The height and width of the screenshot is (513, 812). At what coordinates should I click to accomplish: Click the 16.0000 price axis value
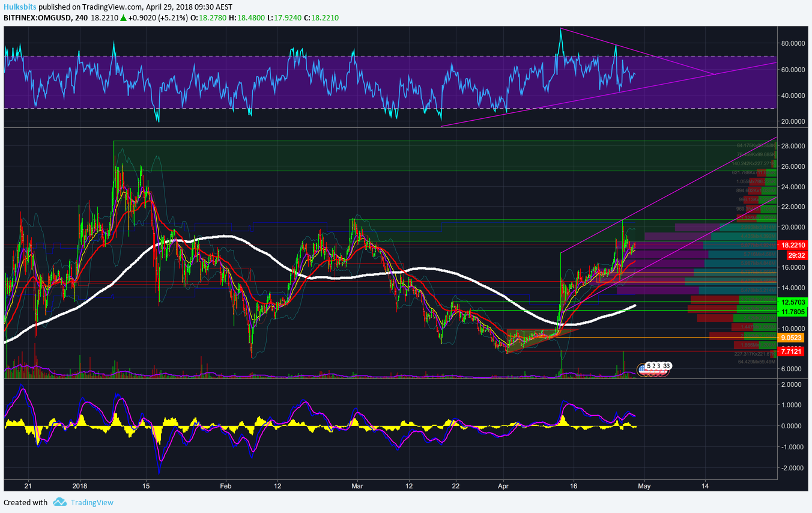[793, 267]
